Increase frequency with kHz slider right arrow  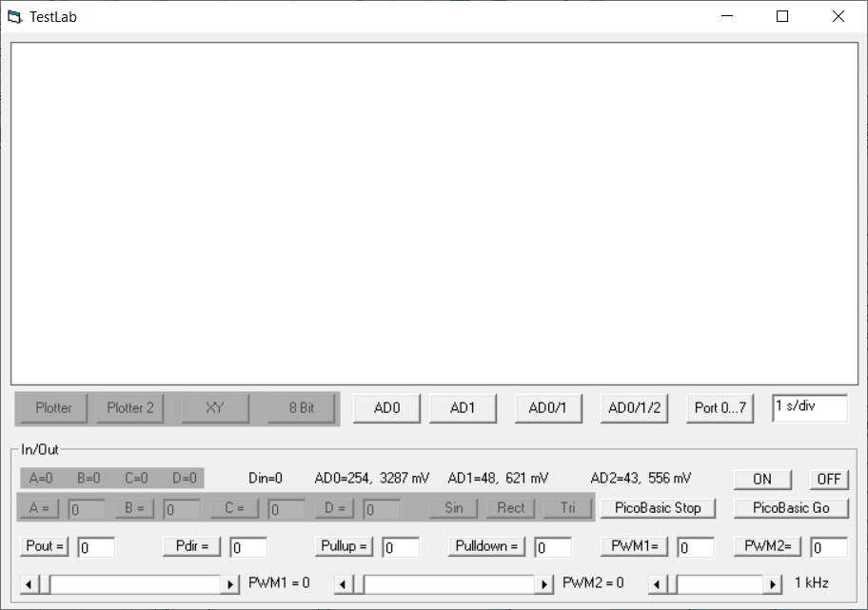tap(773, 584)
